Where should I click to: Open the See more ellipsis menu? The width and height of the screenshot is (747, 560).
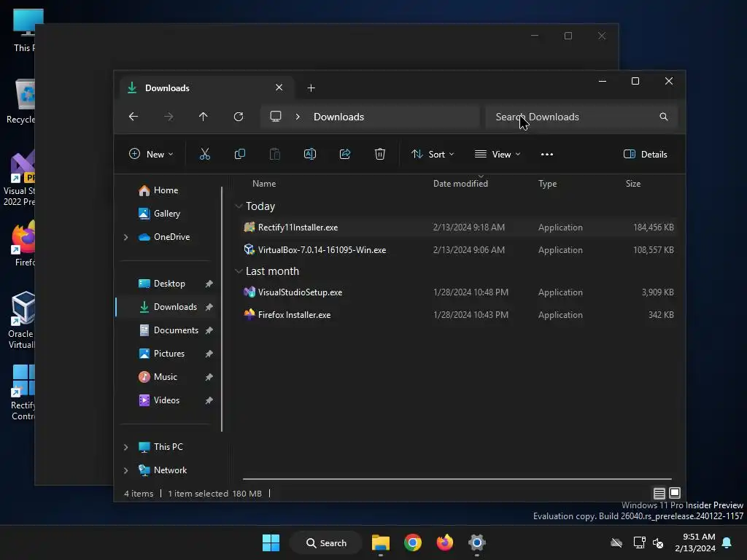point(547,155)
